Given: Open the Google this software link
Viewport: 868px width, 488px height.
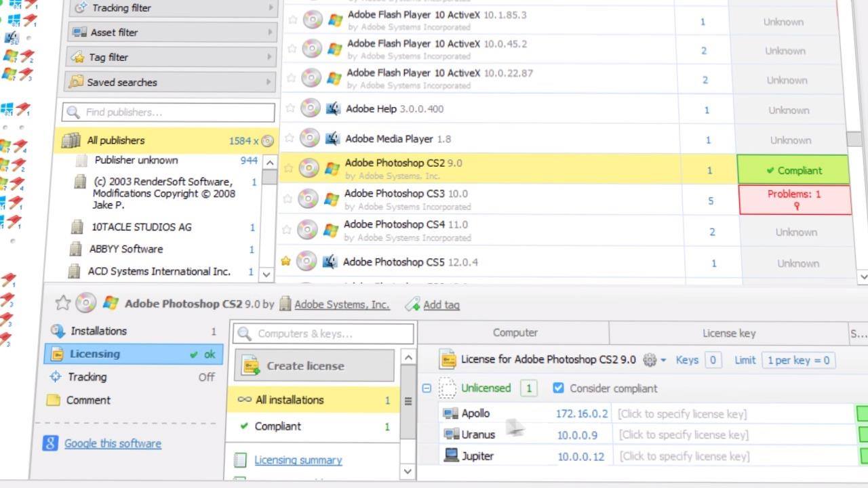Looking at the screenshot, I should point(113,443).
